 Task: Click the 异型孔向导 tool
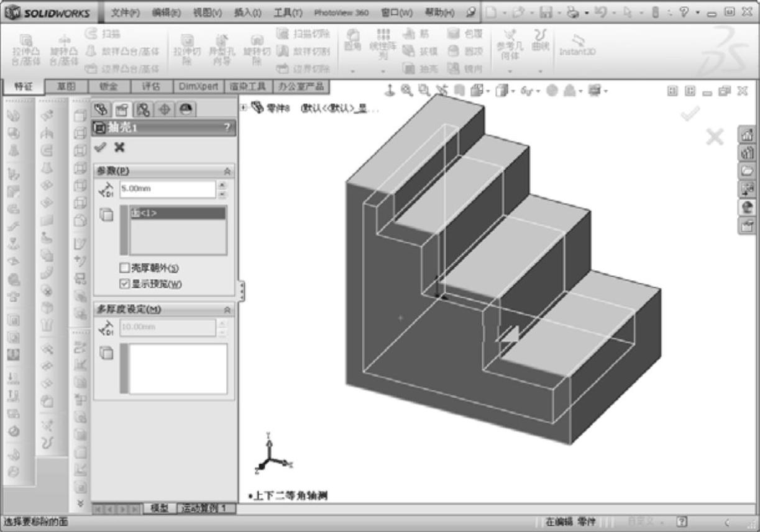(x=221, y=50)
